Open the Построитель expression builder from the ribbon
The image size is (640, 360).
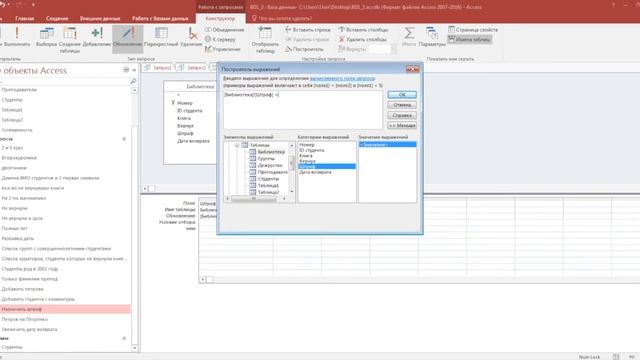(x=304, y=49)
